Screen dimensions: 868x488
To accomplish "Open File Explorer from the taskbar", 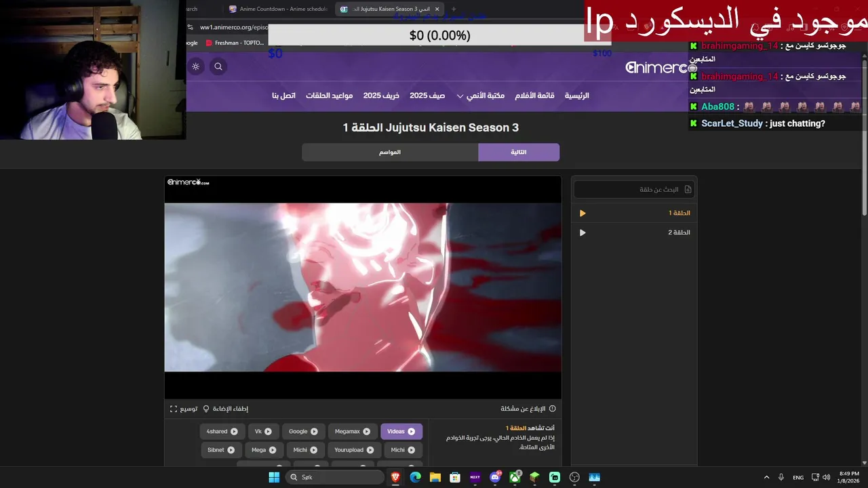I will [435, 477].
